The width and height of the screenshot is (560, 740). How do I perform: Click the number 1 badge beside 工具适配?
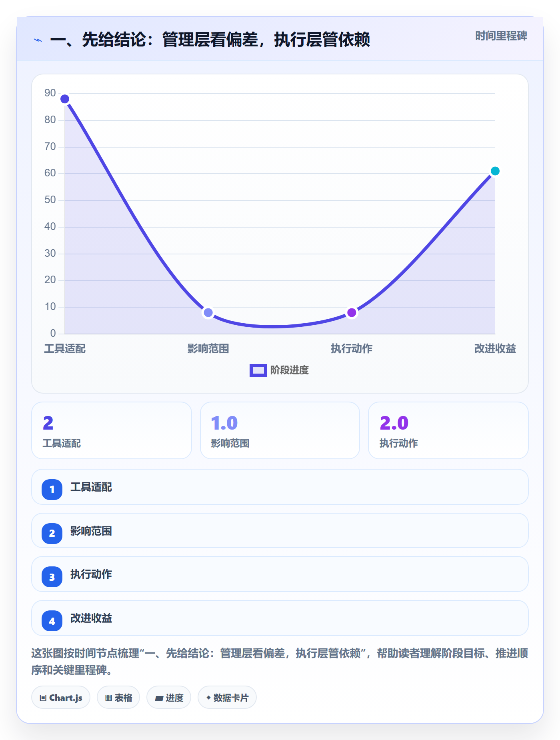(x=52, y=489)
